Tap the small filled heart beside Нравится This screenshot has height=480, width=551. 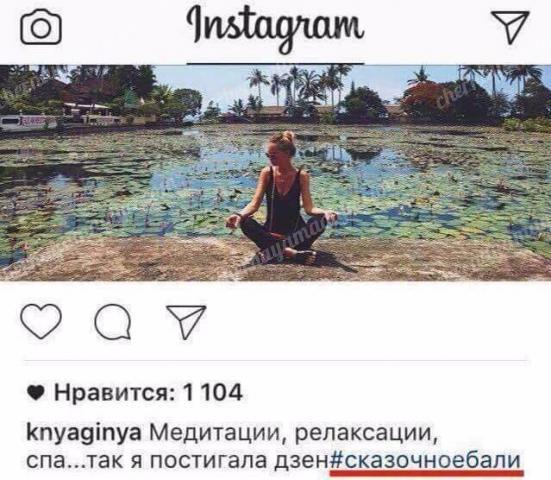click(36, 393)
